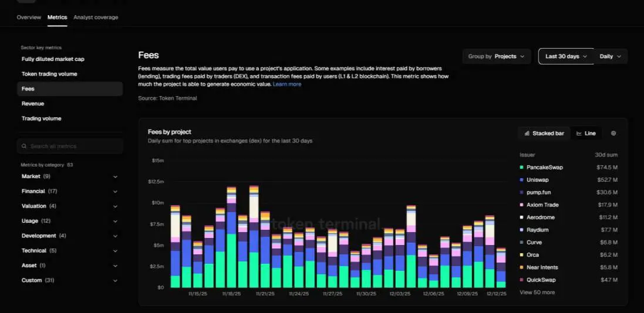Switch chart to Line view
This screenshot has width=644, height=313.
pos(586,133)
